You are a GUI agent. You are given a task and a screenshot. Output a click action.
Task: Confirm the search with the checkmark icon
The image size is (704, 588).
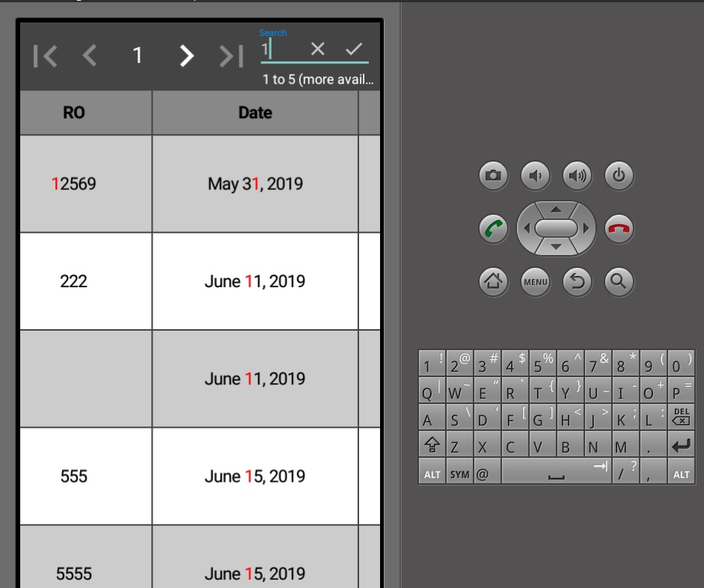tap(354, 49)
